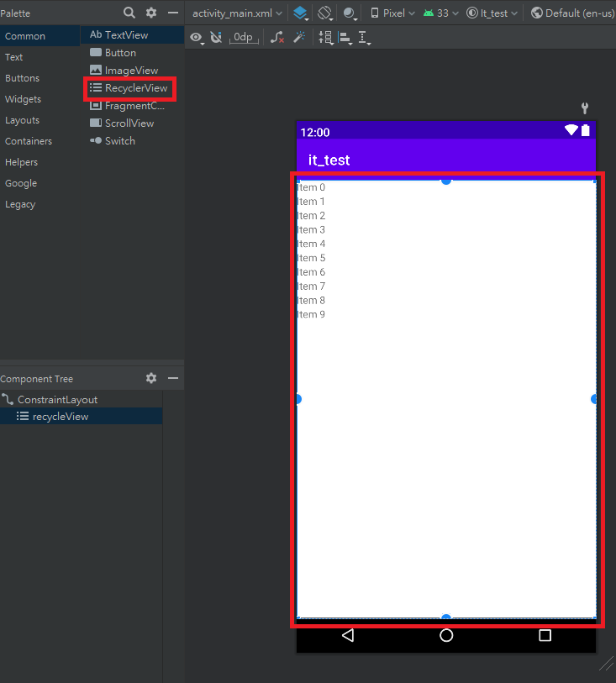The height and width of the screenshot is (683, 616).
Task: Pick TextView in the palette
Action: [133, 34]
